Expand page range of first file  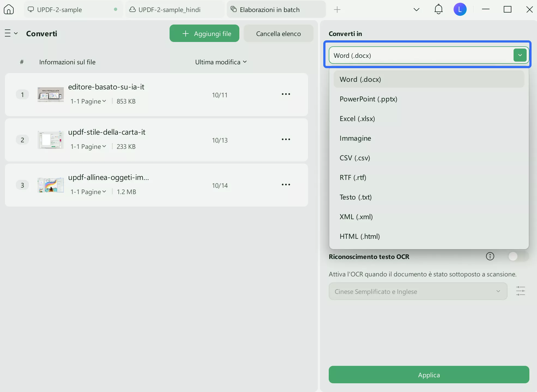click(x=88, y=101)
